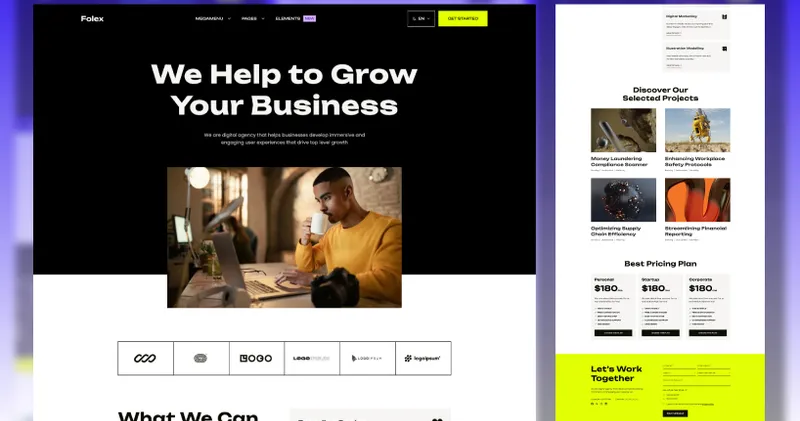This screenshot has width=800, height=421.
Task: Click the bold LOGO partner logo
Action: (x=256, y=358)
